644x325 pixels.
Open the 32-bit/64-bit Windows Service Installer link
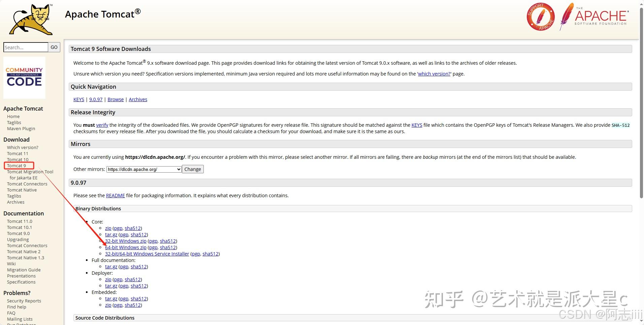(x=147, y=254)
